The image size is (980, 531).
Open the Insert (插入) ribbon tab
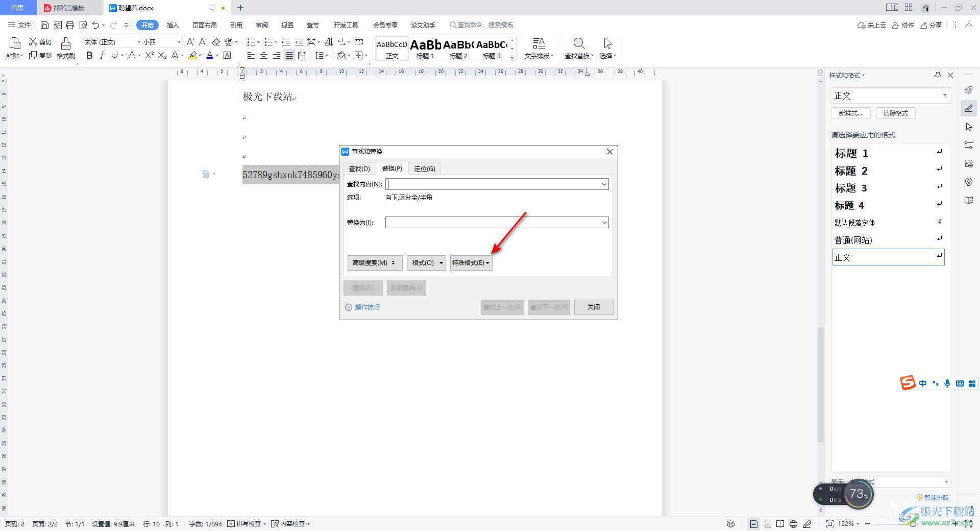point(173,25)
